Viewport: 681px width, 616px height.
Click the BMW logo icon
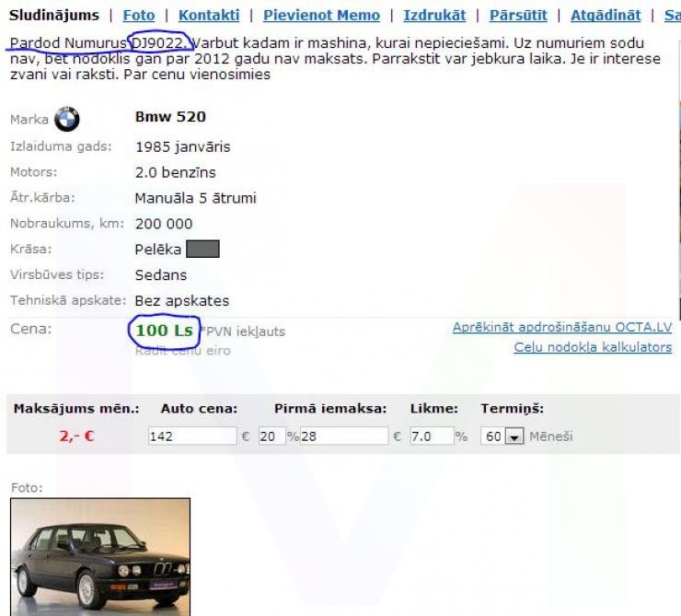coord(67,119)
